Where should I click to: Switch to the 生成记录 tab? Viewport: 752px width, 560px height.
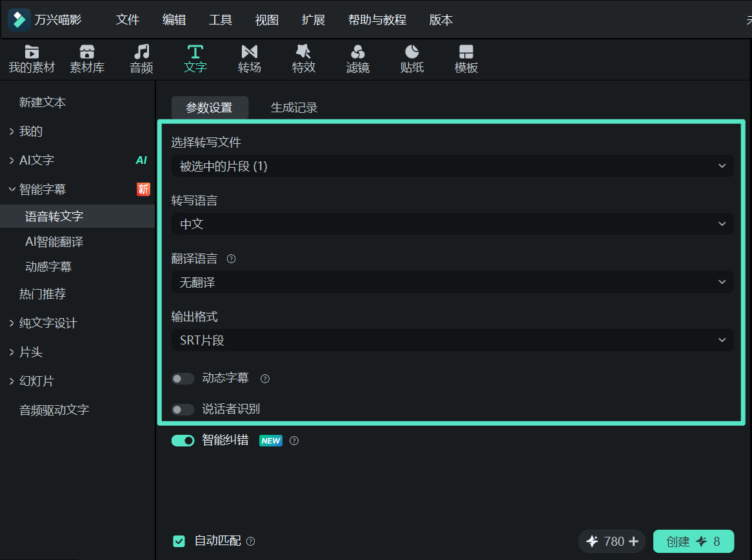coord(294,108)
